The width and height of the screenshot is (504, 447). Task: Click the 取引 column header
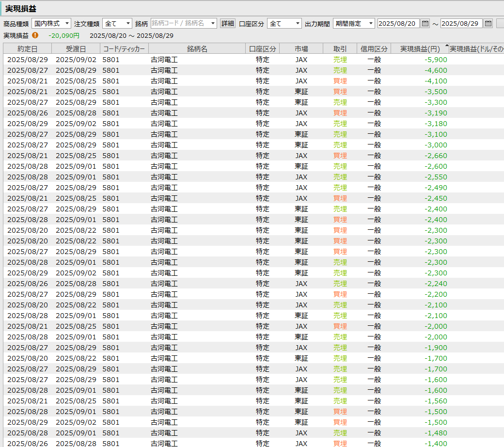pos(340,49)
